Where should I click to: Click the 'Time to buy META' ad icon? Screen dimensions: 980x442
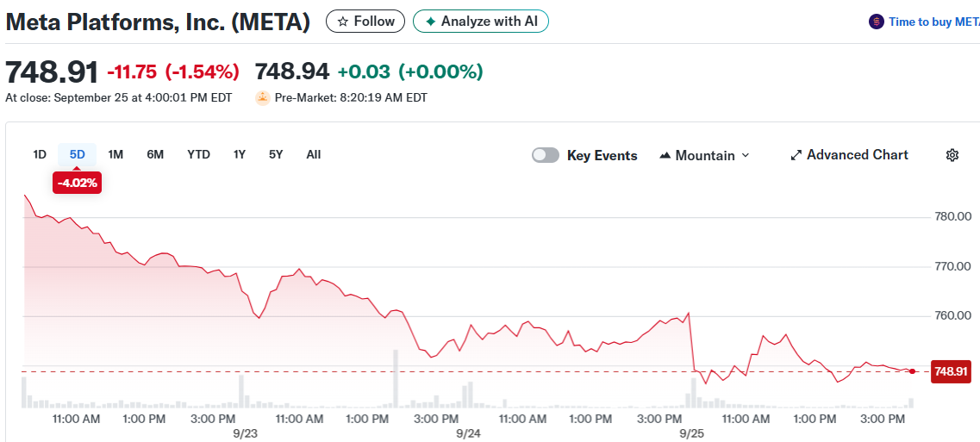pos(877,22)
